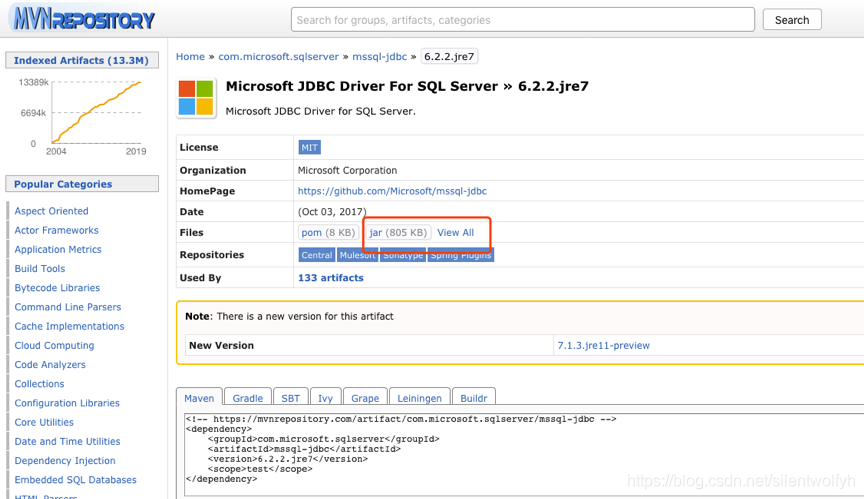Click the MVNRepository logo

coord(84,19)
